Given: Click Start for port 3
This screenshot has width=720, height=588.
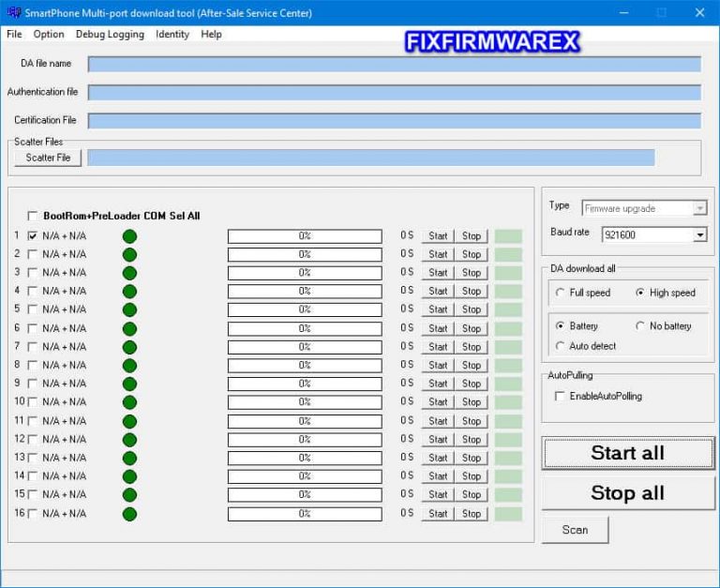Looking at the screenshot, I should coord(438,273).
